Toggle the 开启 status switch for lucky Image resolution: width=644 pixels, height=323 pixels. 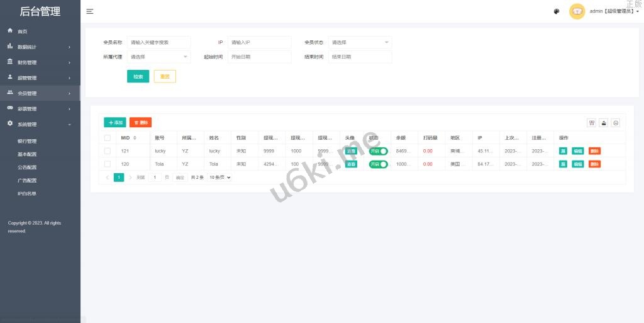[378, 151]
